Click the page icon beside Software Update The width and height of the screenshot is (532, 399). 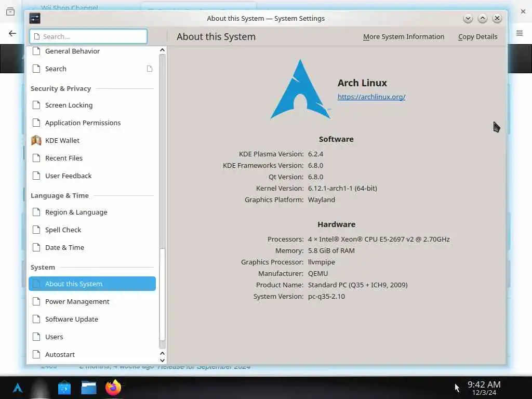[36, 320]
